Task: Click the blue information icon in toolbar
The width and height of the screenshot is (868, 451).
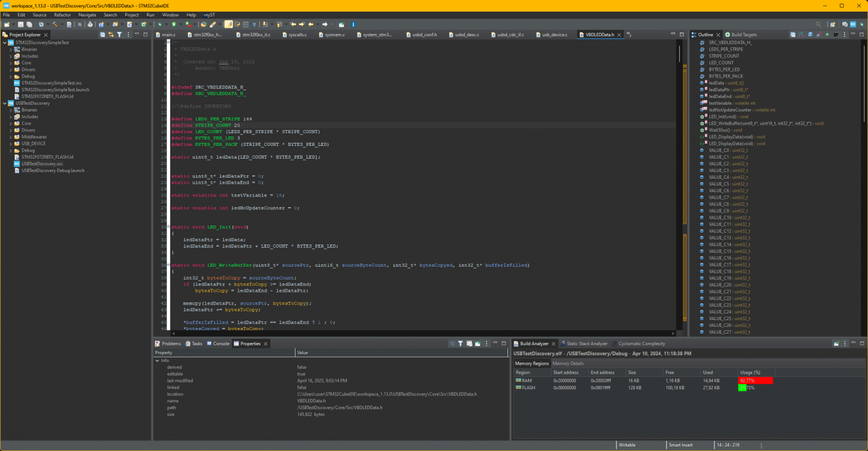Action: tap(353, 24)
